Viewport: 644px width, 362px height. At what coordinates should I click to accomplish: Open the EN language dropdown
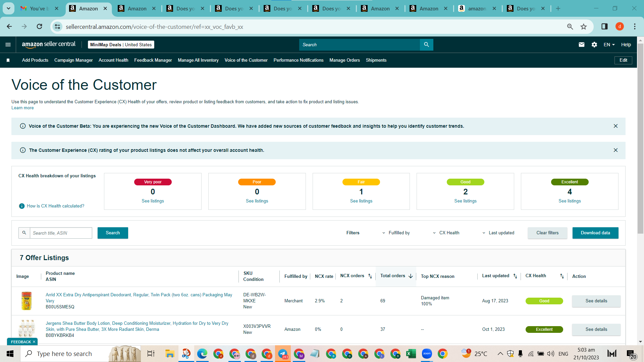[609, 45]
